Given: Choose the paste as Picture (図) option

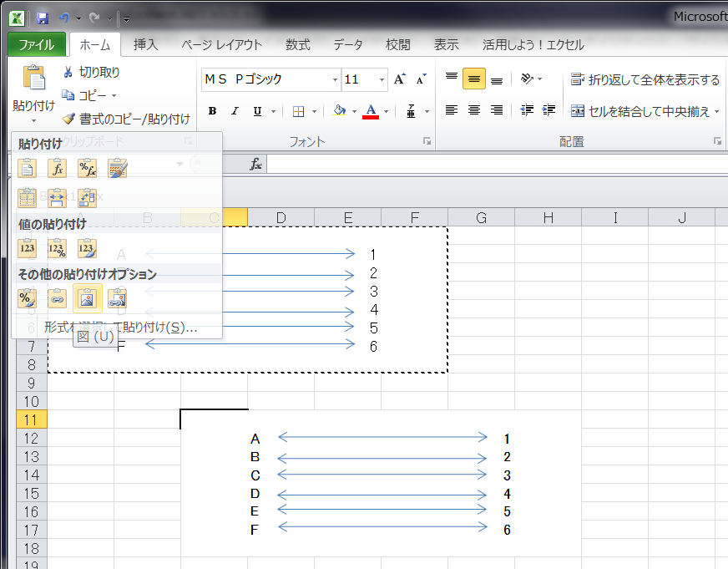Looking at the screenshot, I should [x=88, y=298].
